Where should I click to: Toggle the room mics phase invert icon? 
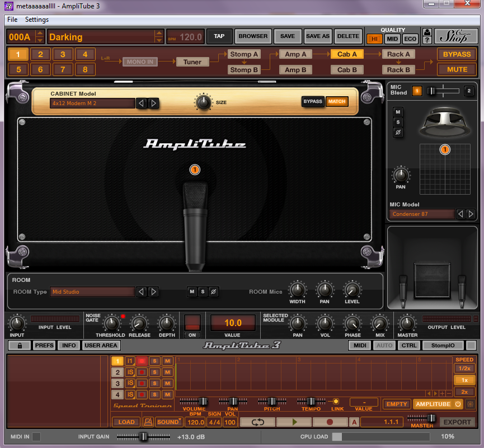(213, 291)
